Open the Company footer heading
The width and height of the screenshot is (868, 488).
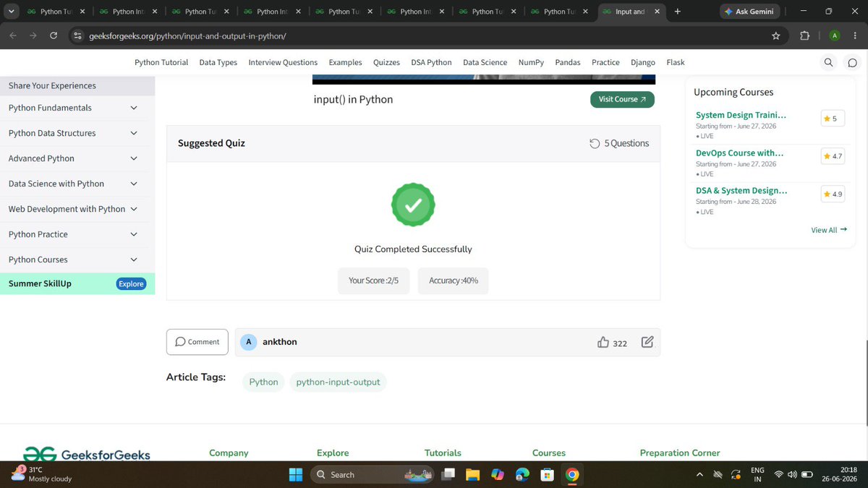229,453
